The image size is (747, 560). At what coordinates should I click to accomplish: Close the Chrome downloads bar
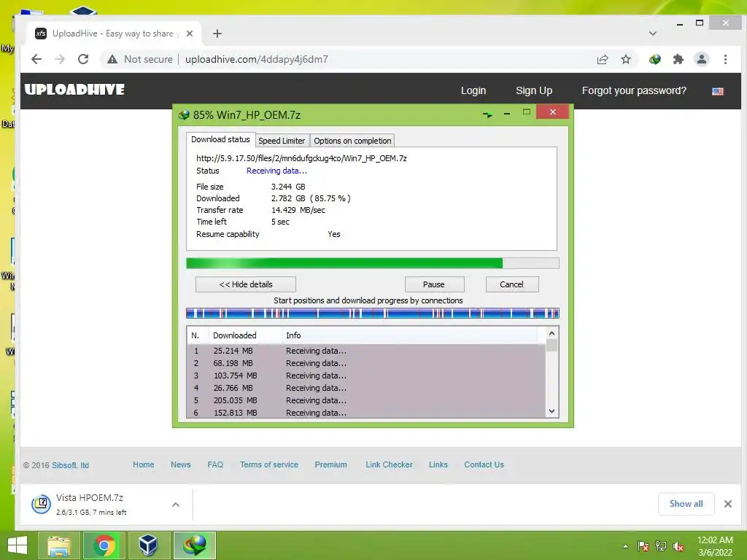coord(727,504)
